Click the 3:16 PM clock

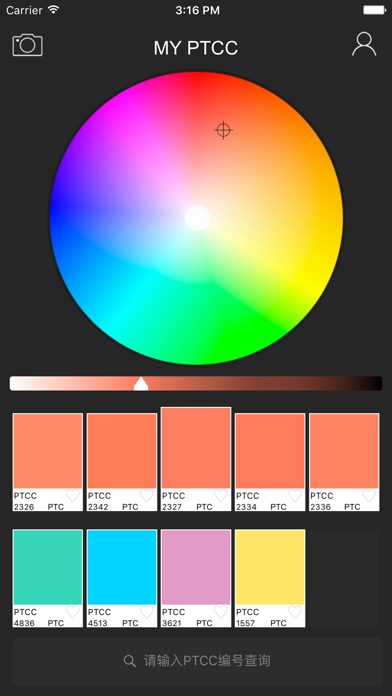tap(197, 10)
